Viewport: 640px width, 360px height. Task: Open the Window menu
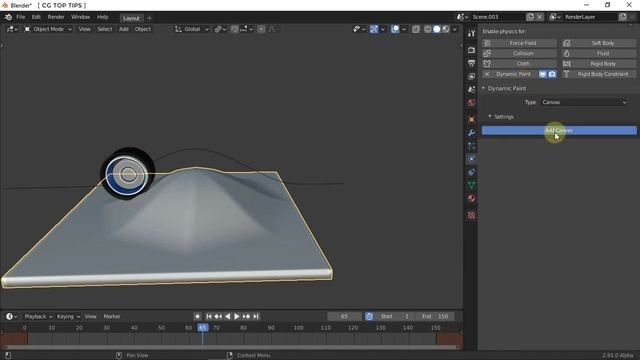coord(80,17)
